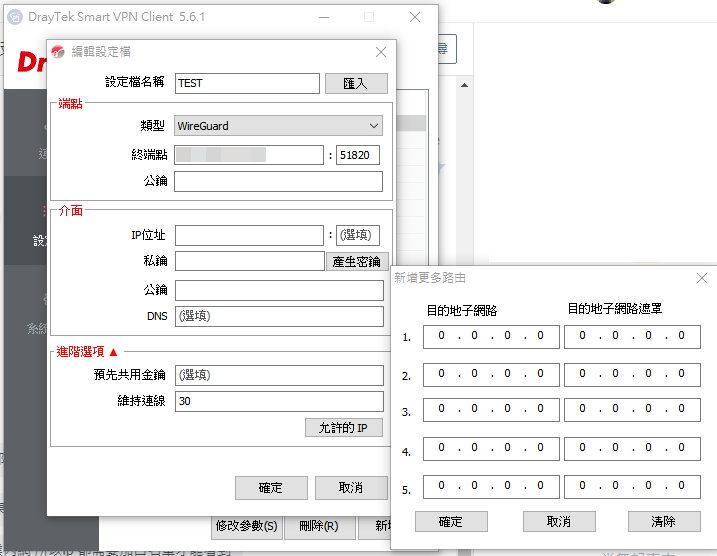Click the 刪除(R) delete button
The width and height of the screenshot is (717, 556).
coord(320,526)
